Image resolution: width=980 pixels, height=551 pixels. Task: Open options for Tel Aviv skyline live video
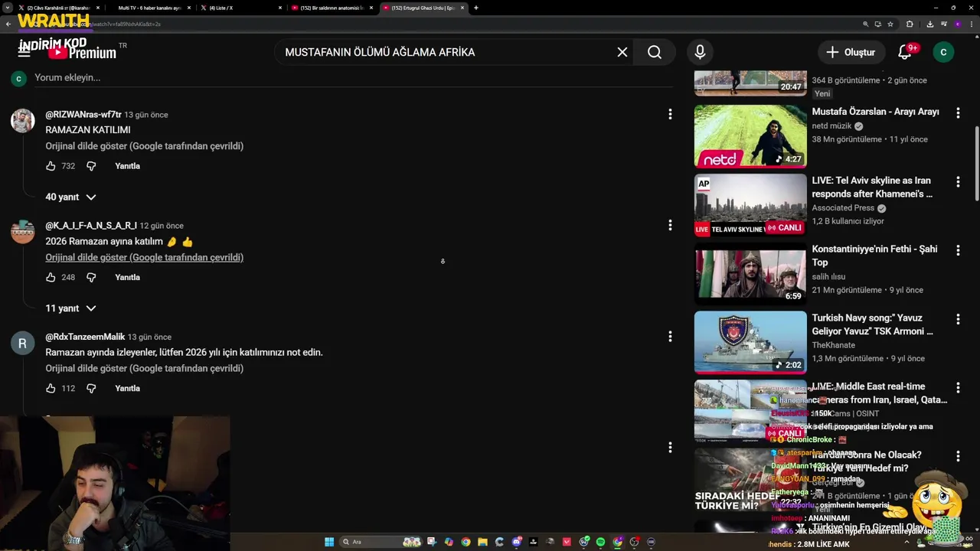pos(958,181)
